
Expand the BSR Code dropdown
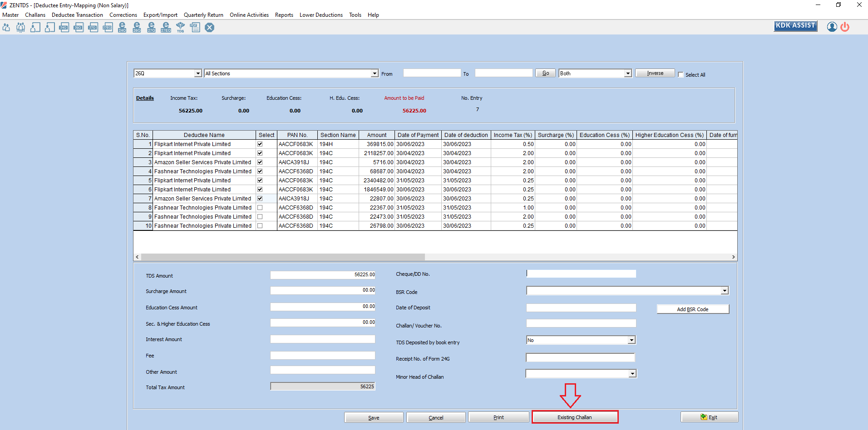(725, 291)
